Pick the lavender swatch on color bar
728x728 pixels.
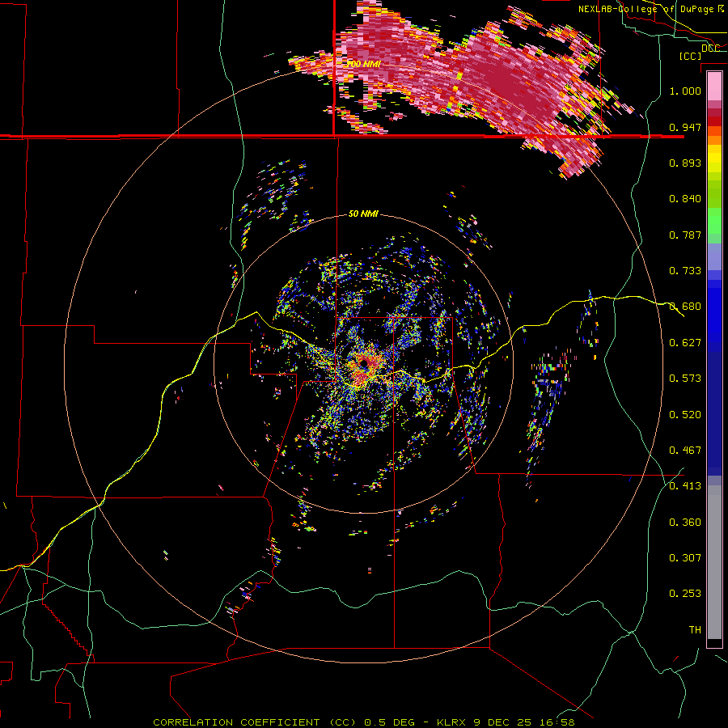[714, 256]
